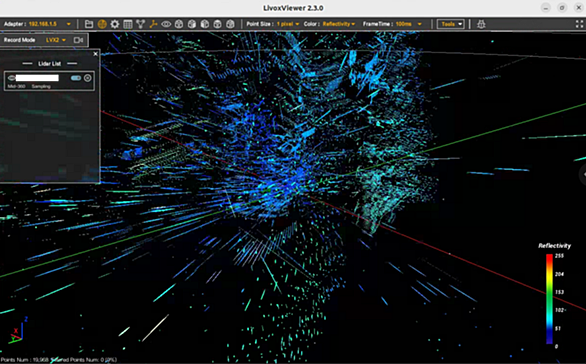Close the Lidar List panel
The width and height of the screenshot is (586, 364).
[95, 54]
